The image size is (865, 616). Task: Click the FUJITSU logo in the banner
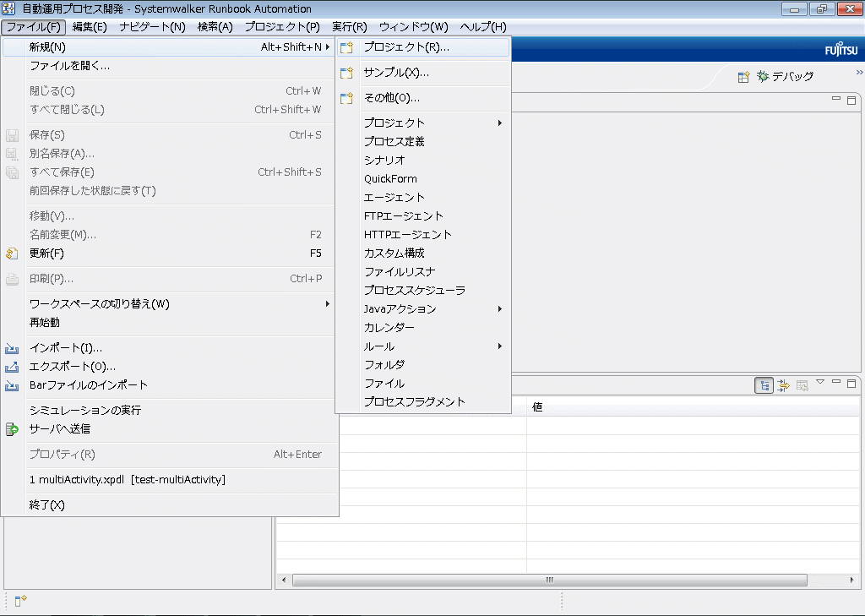[841, 50]
